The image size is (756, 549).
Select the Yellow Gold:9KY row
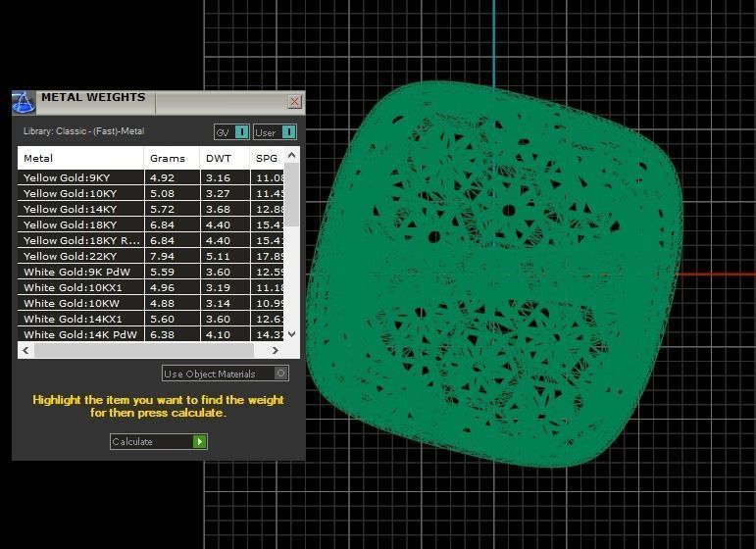151,177
